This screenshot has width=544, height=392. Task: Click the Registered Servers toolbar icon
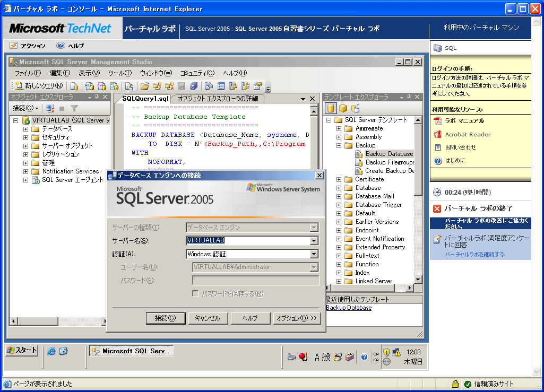tap(209, 86)
